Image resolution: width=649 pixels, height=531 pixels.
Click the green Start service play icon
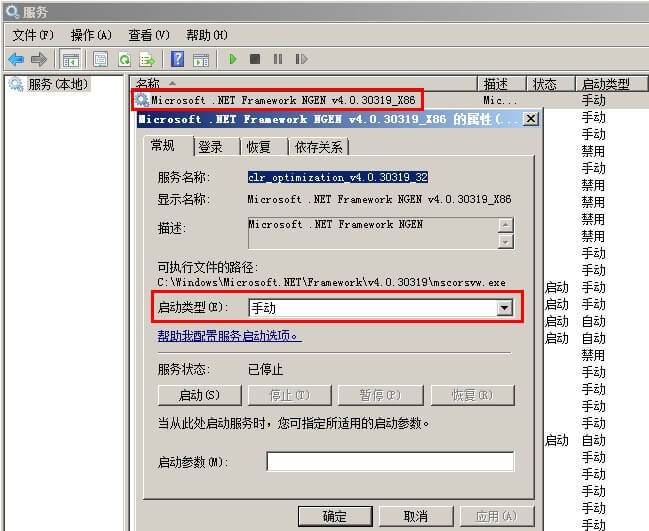233,59
